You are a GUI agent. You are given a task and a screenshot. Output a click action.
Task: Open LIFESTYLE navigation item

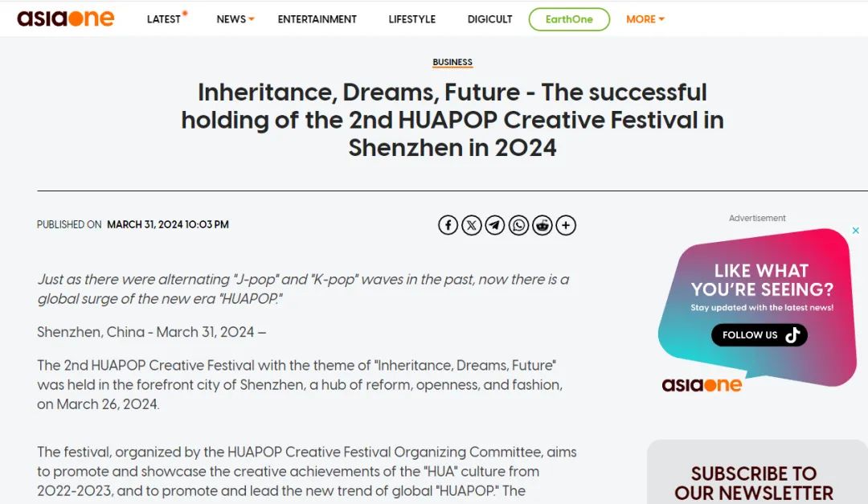(411, 18)
